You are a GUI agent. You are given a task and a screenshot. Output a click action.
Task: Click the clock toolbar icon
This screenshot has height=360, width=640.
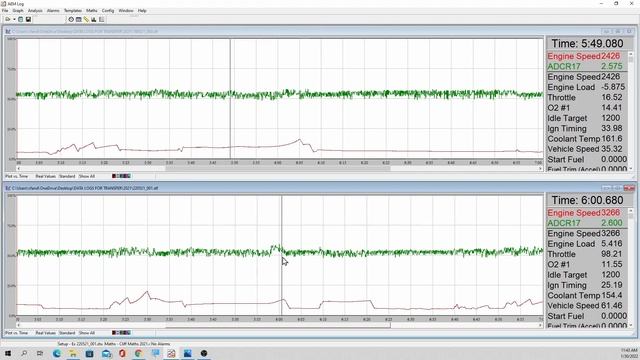click(x=71, y=19)
